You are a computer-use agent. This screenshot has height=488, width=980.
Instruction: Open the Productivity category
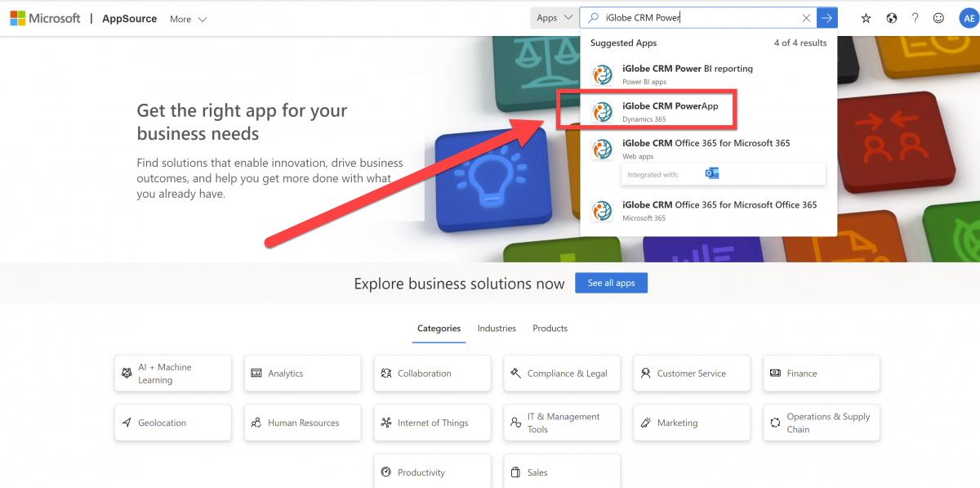(x=432, y=472)
